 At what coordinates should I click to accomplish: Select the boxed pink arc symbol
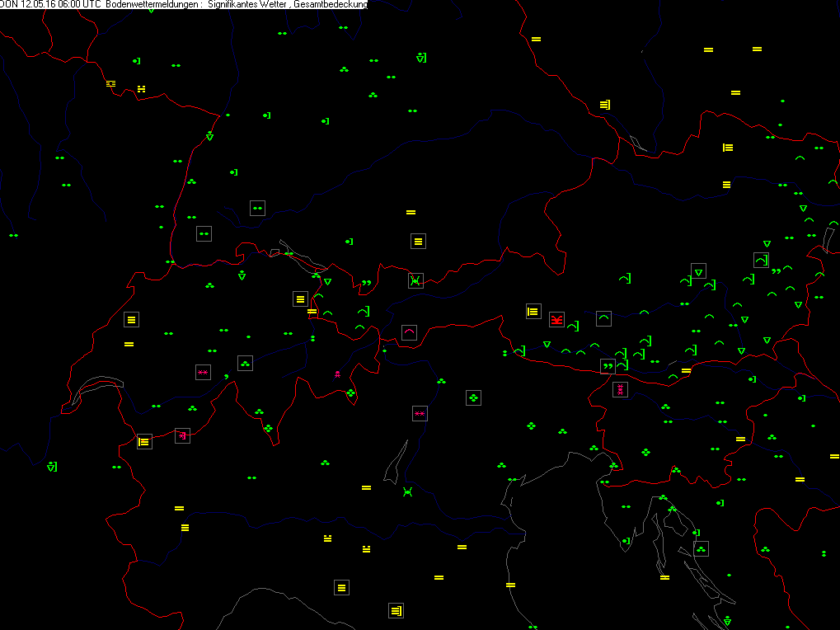[409, 332]
